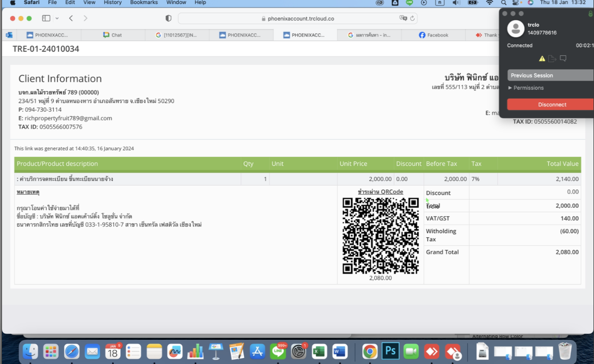Open FaceTime from the Dock
Viewport: 594px width, 364px height.
click(411, 351)
